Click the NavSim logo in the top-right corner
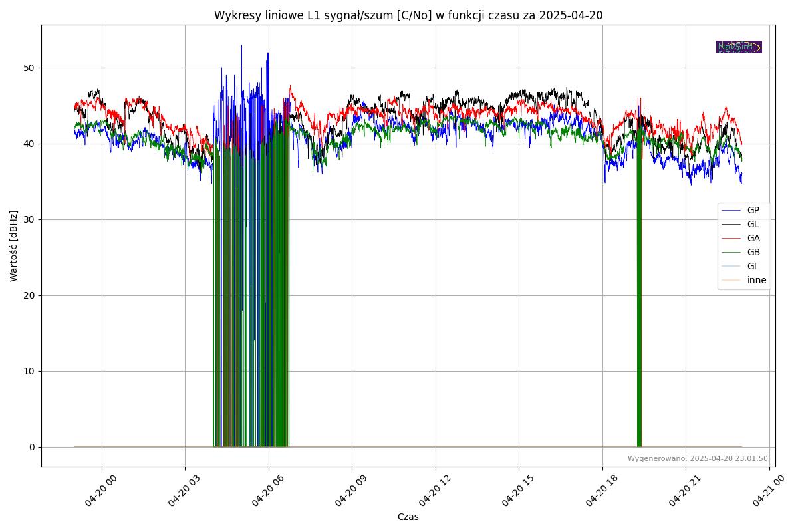Image resolution: width=798 pixels, height=532 pixels. click(x=738, y=47)
